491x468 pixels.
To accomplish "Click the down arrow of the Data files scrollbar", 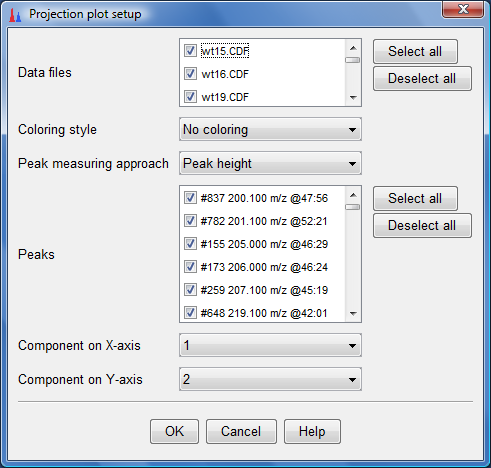I will pos(353,98).
